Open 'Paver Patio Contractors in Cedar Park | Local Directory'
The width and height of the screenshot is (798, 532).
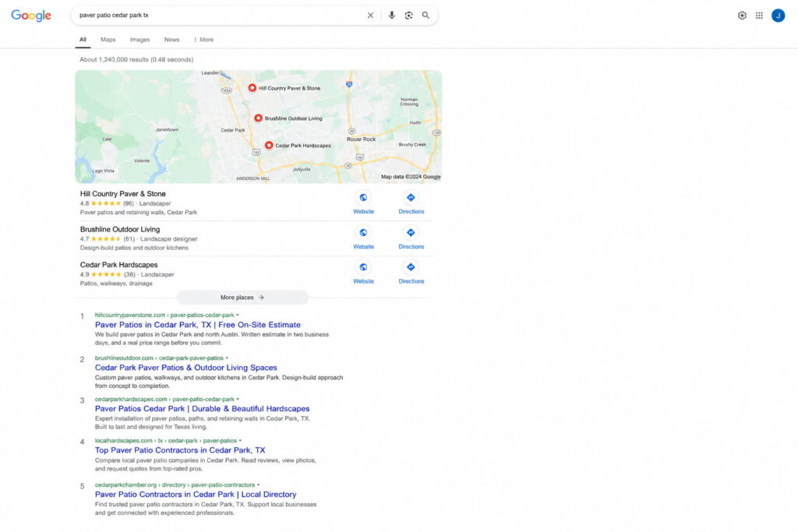point(196,495)
